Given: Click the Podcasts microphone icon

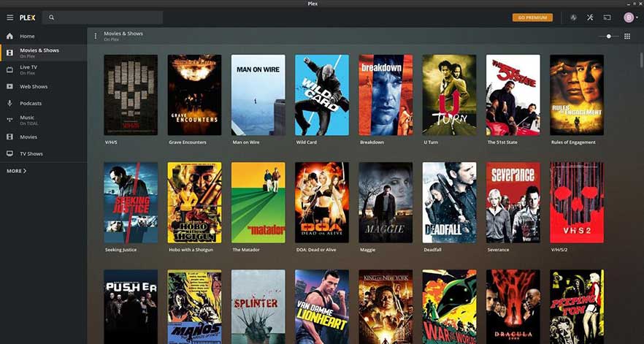Looking at the screenshot, I should (x=10, y=103).
